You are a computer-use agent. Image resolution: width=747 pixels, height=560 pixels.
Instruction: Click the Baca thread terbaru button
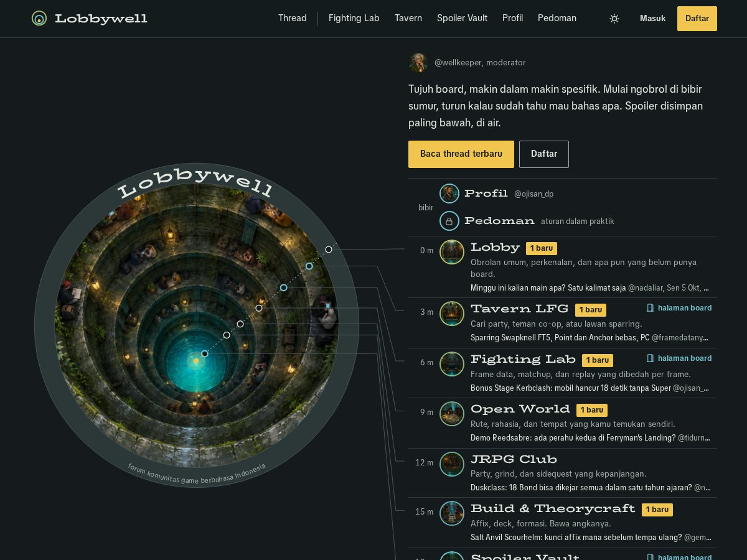tap(461, 154)
